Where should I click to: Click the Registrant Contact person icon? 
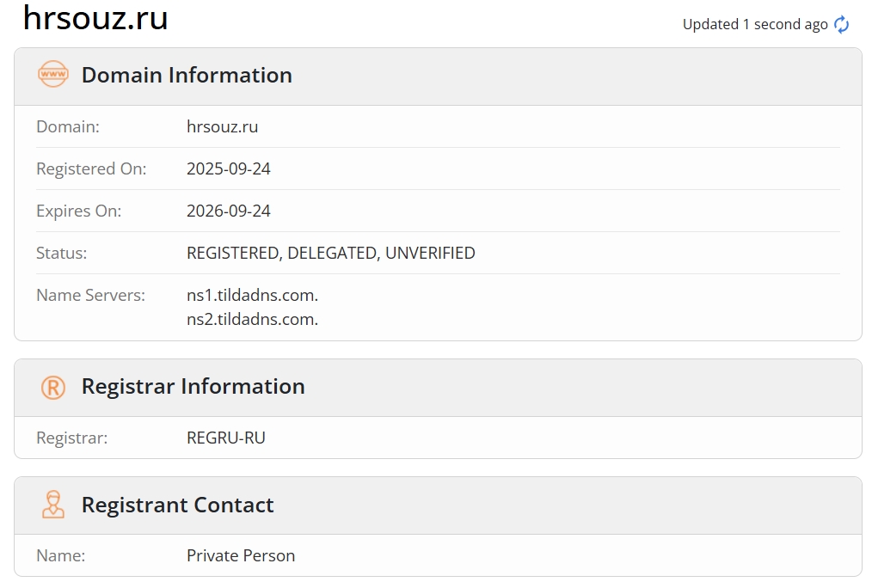pyautogui.click(x=53, y=505)
